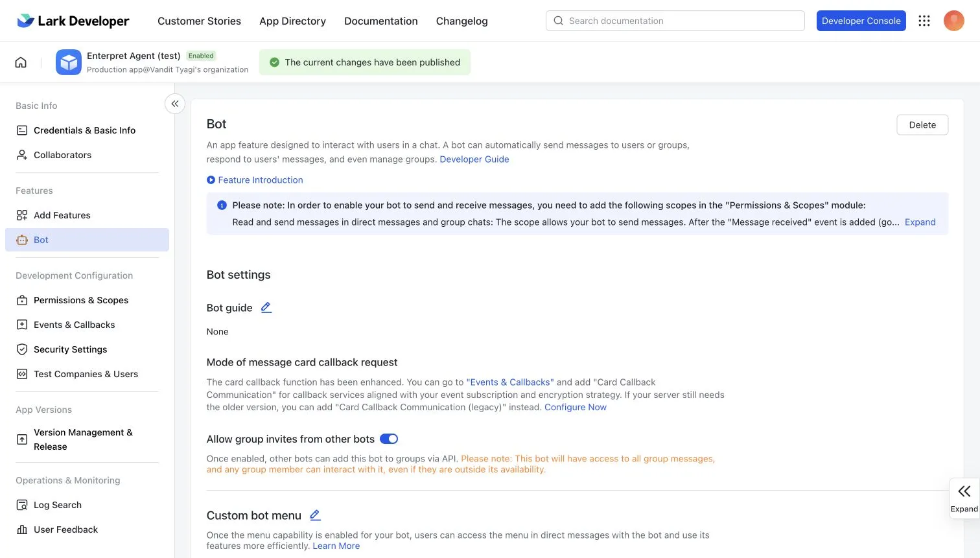Open Add Features in sidebar
Viewport: 980px width, 558px height.
[x=87, y=215]
